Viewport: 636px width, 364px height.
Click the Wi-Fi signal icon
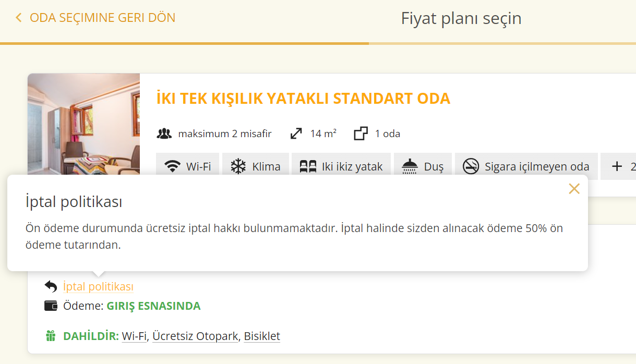tap(173, 167)
